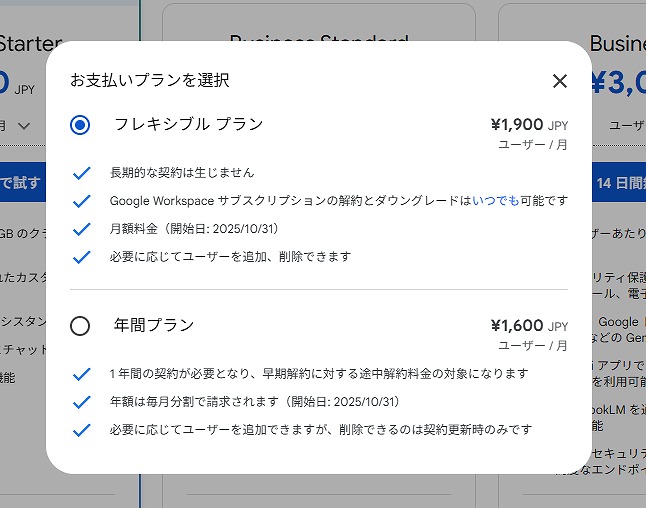This screenshot has width=646, height=508.
Task: Click checkmark beside 長期的な契約は生じません
Action: [82, 173]
